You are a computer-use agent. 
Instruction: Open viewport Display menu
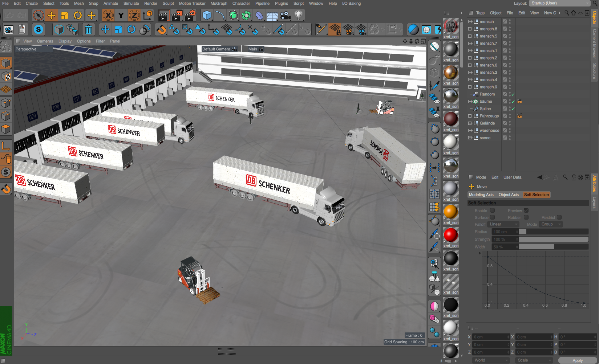tap(65, 41)
